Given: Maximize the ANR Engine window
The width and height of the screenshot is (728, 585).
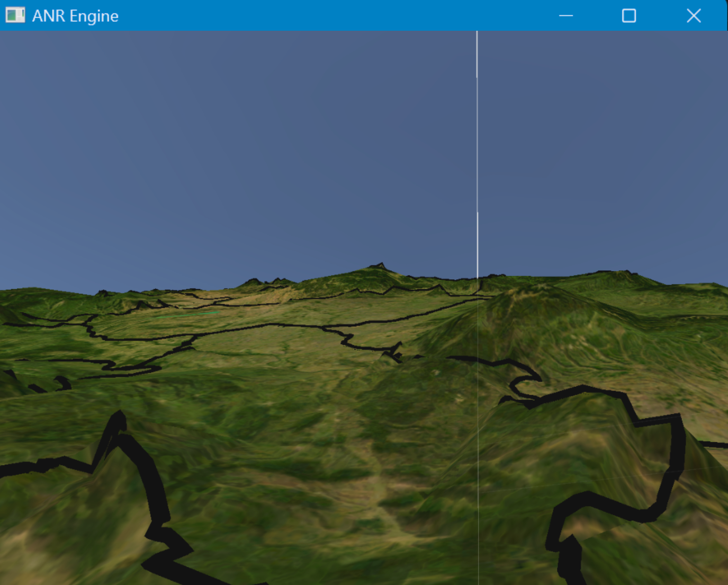Looking at the screenshot, I should (x=629, y=16).
